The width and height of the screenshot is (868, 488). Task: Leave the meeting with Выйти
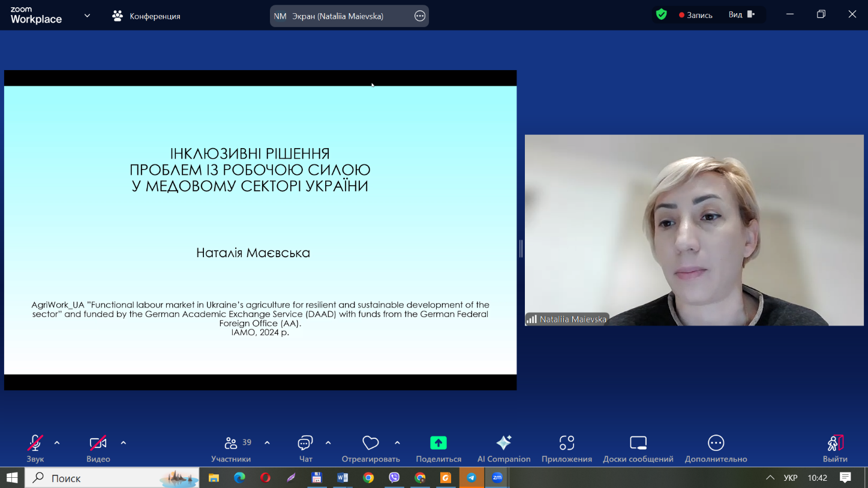click(x=835, y=448)
